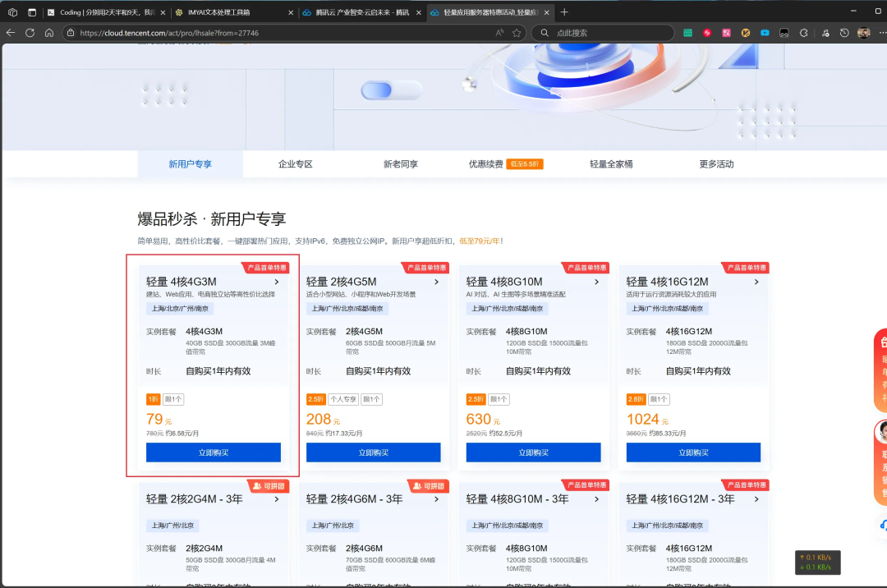Select the 新老同享 tab
Screen dimensions: 887x588
[401, 164]
